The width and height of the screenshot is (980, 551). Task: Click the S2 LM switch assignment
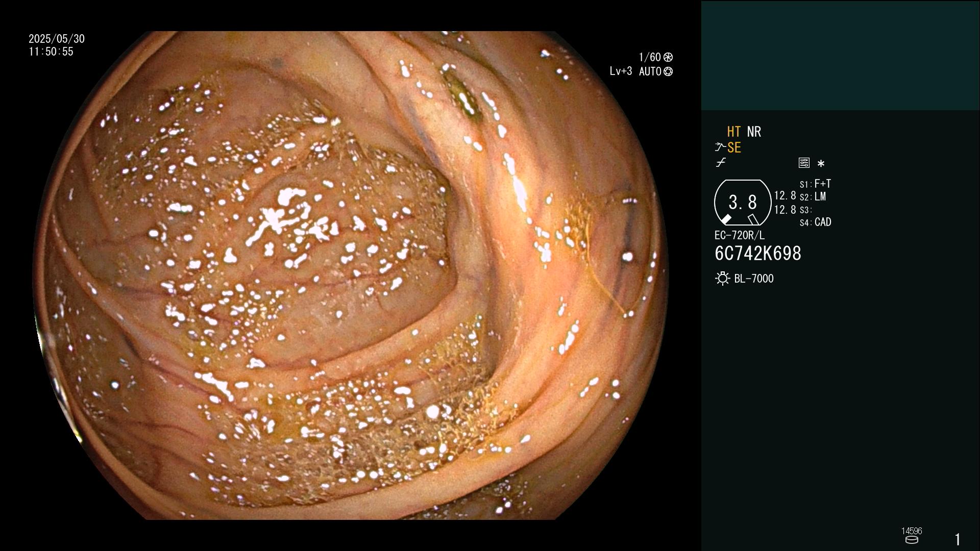pos(813,197)
